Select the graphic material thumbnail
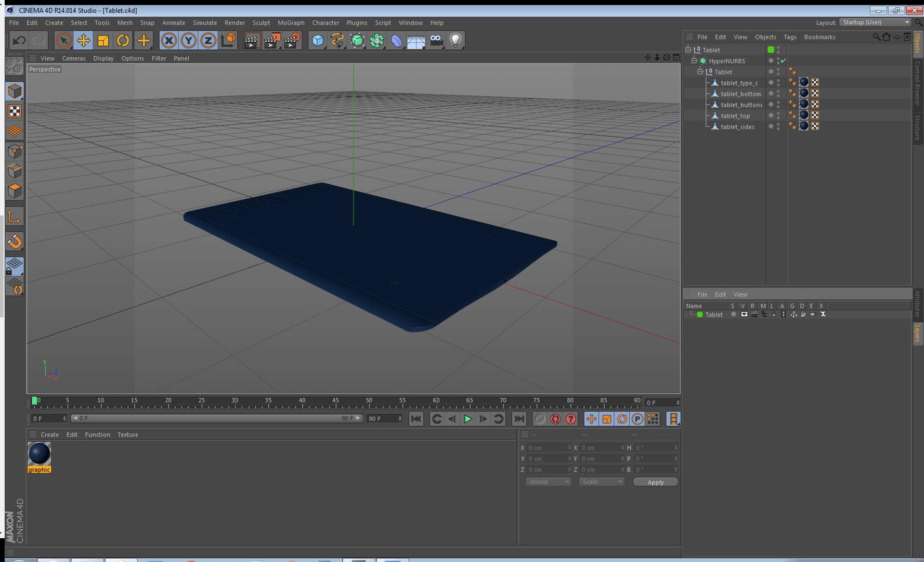Screen dimensions: 924x562 39,454
